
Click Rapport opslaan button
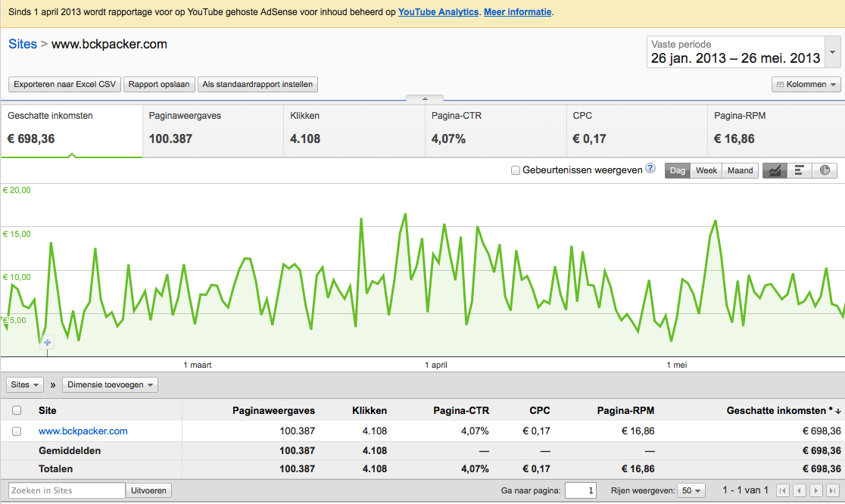(159, 85)
